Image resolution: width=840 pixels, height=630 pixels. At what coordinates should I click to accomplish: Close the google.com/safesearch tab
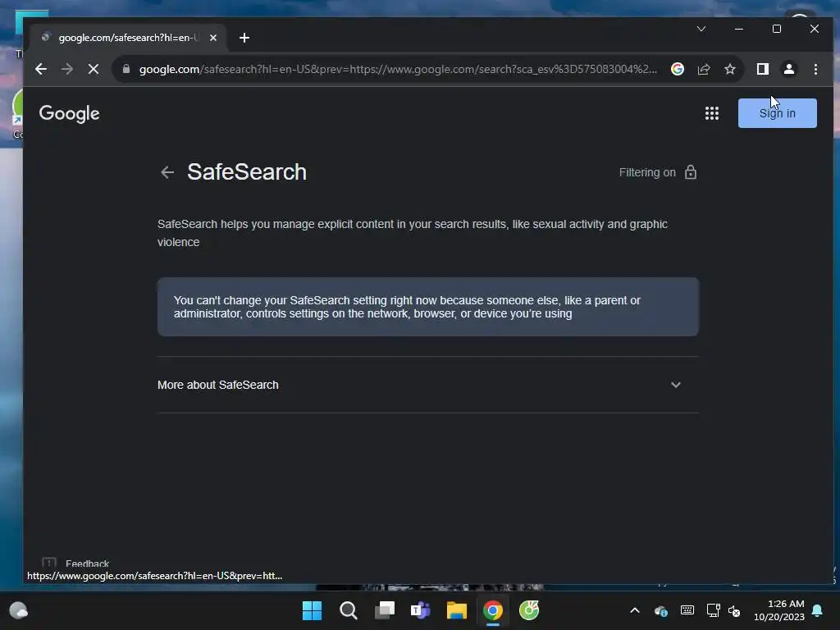(213, 38)
